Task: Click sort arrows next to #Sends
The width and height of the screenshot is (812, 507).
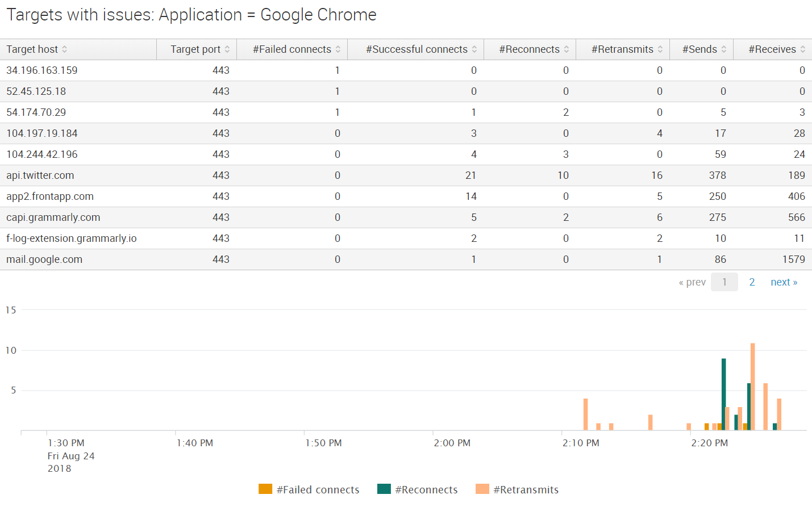Action: pyautogui.click(x=724, y=49)
